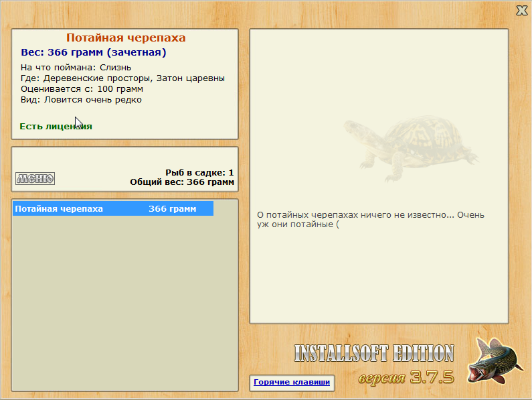Screen dimensions: 532x400
Task: Click the Общий вес: 366 грамм total
Action: pyautogui.click(x=182, y=182)
